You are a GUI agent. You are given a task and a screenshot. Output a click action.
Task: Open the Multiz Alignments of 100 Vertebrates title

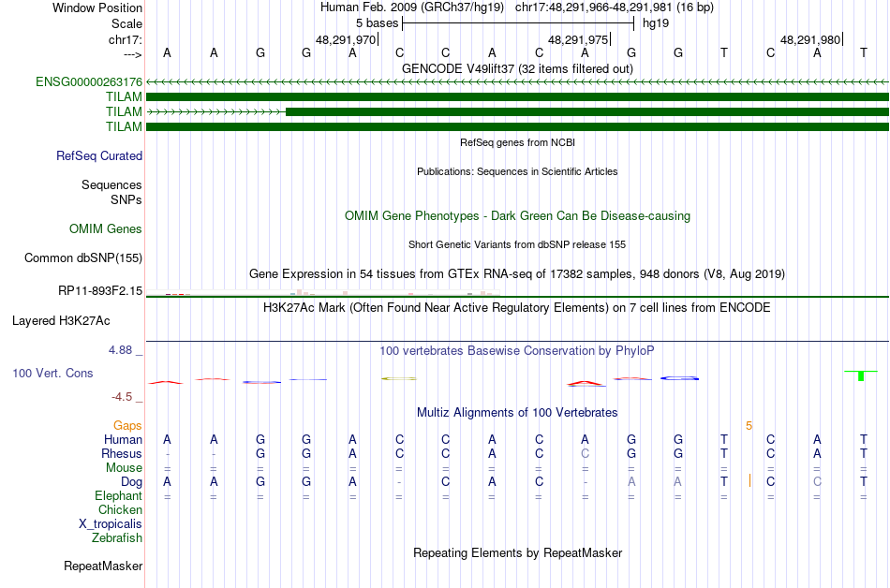pyautogui.click(x=517, y=413)
